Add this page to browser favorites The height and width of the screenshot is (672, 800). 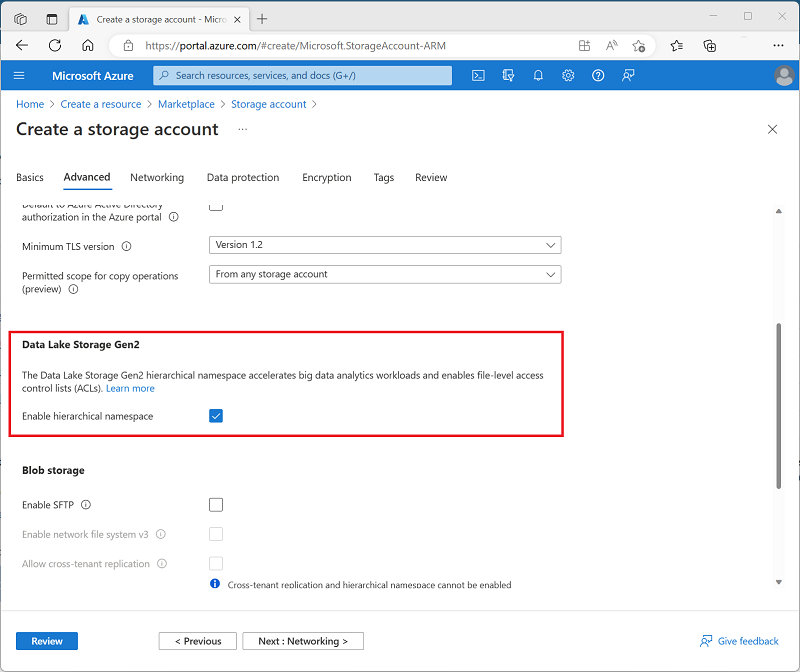click(639, 46)
